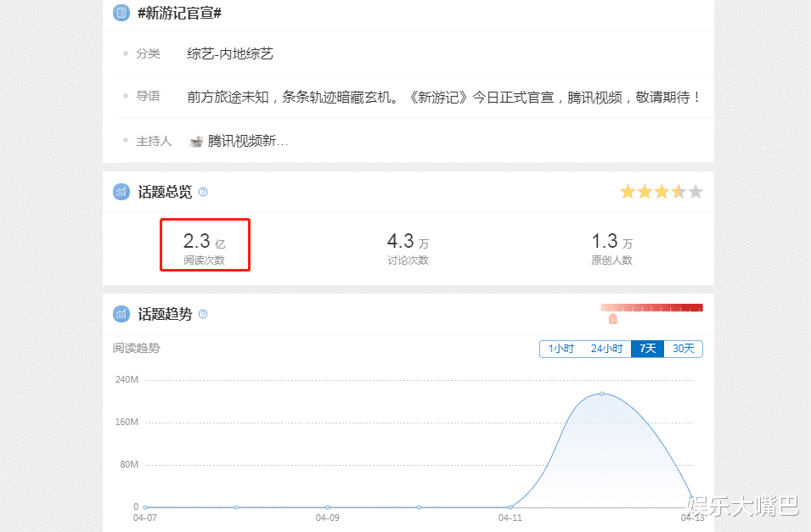Image resolution: width=811 pixels, height=532 pixels.
Task: Click the 80M axis label
Action: [x=129, y=465]
